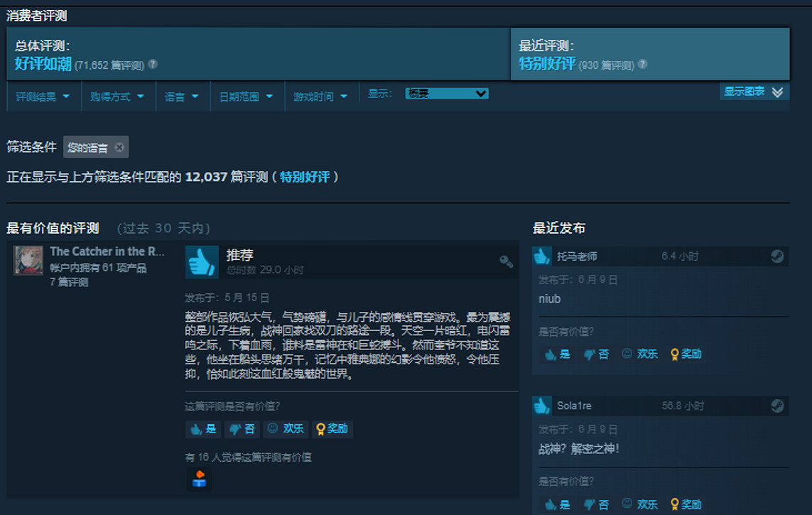The height and width of the screenshot is (515, 812).
Task: Click the large thumbs-up 推荐 icon
Action: (202, 262)
